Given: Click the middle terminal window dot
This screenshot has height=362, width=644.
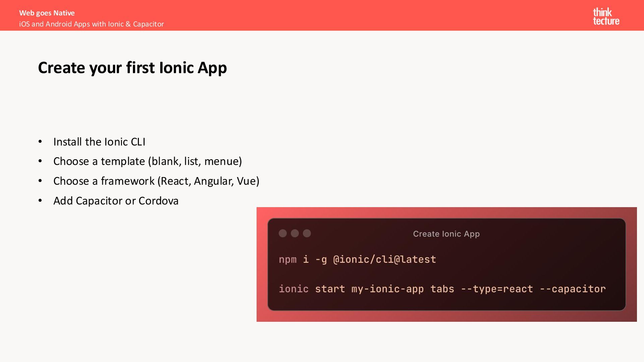Looking at the screenshot, I should (x=295, y=233).
